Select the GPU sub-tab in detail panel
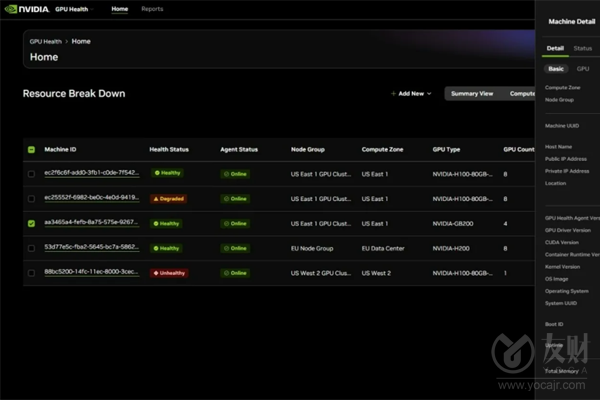The height and width of the screenshot is (400, 600). pos(583,69)
